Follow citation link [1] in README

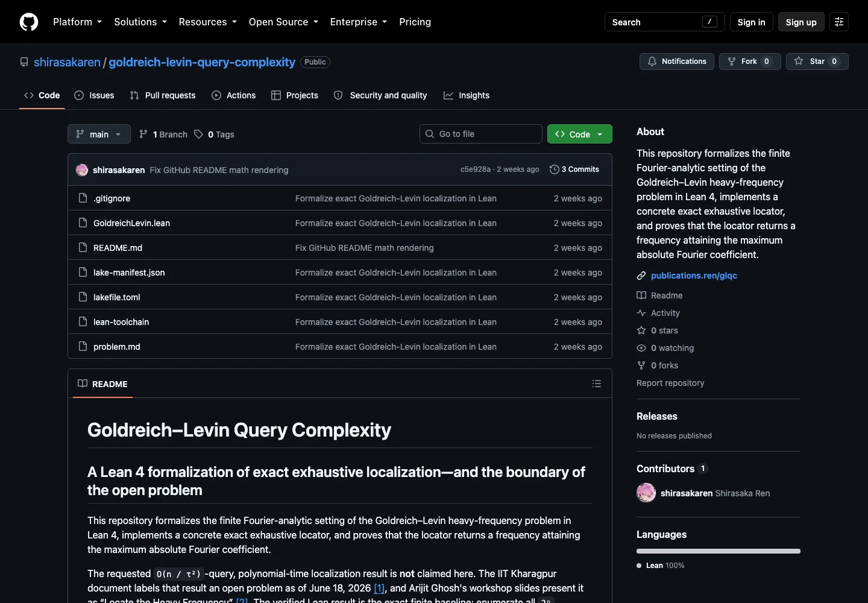point(379,588)
